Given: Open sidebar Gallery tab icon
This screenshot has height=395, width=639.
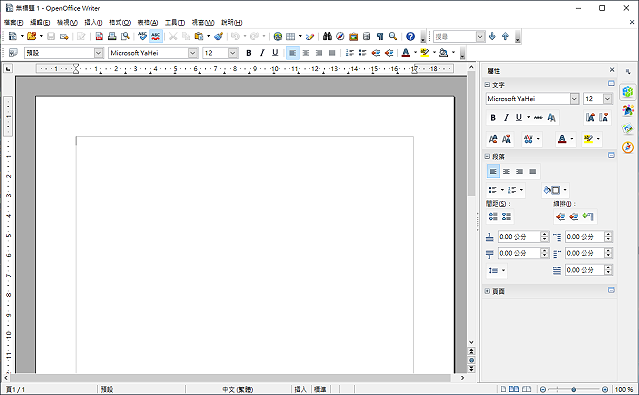Looking at the screenshot, I should [x=628, y=129].
